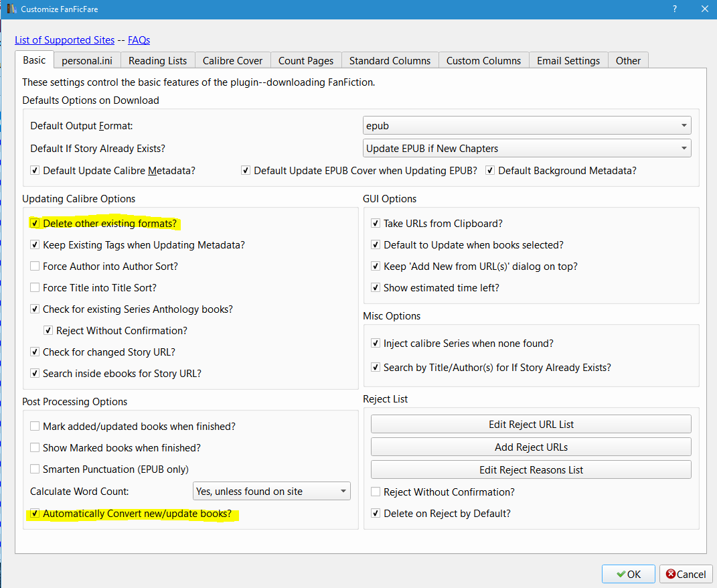717x588 pixels.
Task: Toggle Reject Without Confirmation under Series Anthology
Action: pos(48,330)
